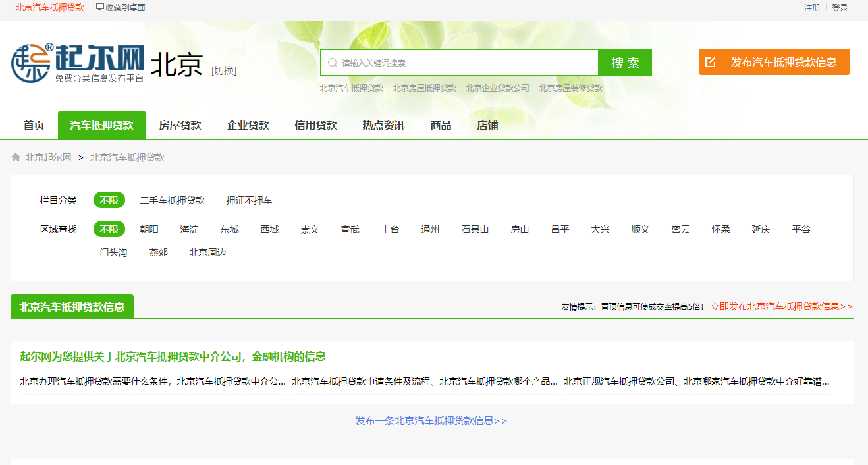Click green heading 起尔网为您提供关于北京汽车抵押贷款
This screenshot has height=465, width=868.
[173, 357]
